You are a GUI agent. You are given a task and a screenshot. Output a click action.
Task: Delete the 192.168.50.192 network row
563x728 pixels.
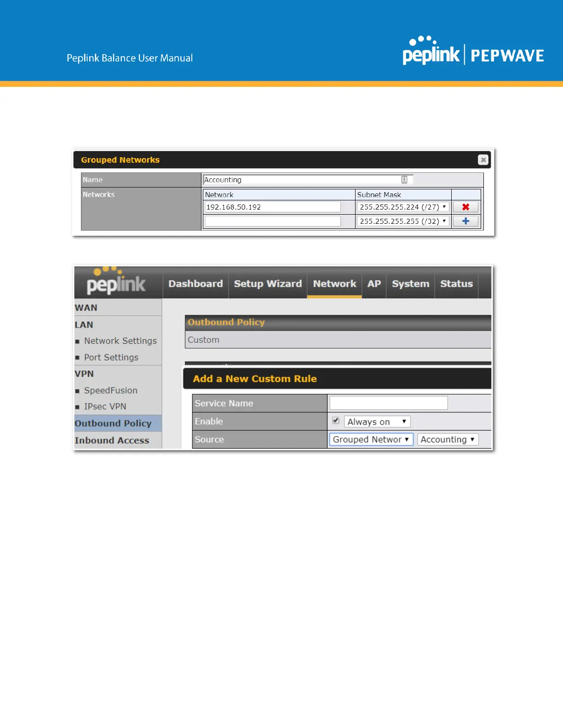465,207
